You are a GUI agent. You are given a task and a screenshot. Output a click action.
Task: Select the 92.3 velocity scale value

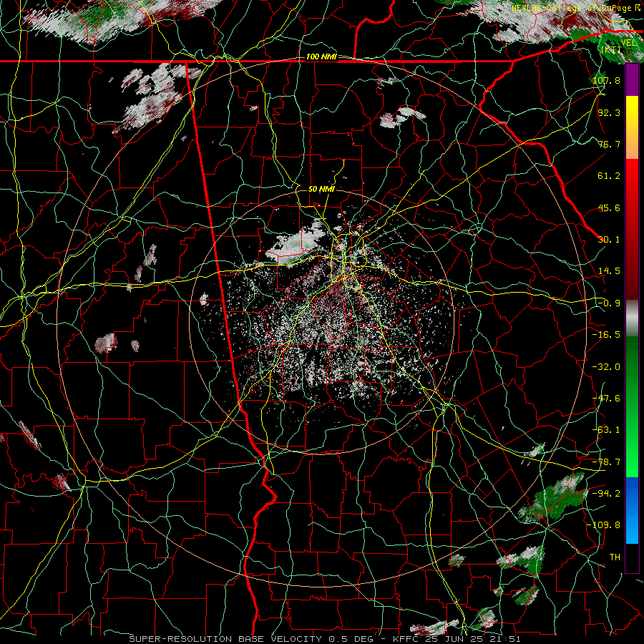click(609, 112)
